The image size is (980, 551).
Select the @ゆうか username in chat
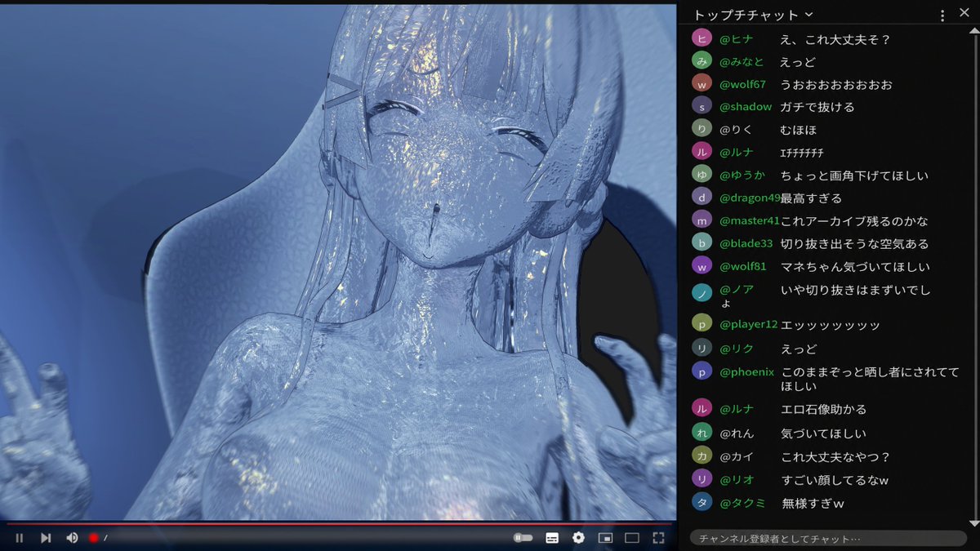click(742, 175)
